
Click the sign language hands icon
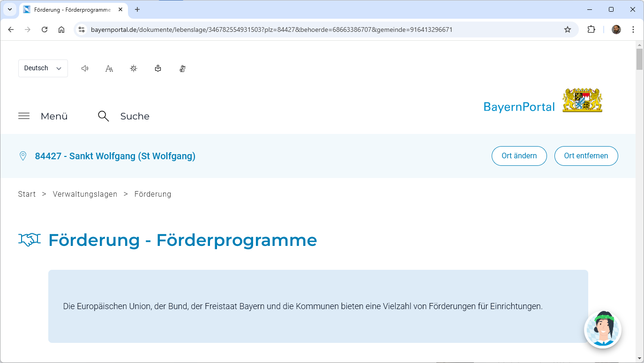(x=182, y=68)
